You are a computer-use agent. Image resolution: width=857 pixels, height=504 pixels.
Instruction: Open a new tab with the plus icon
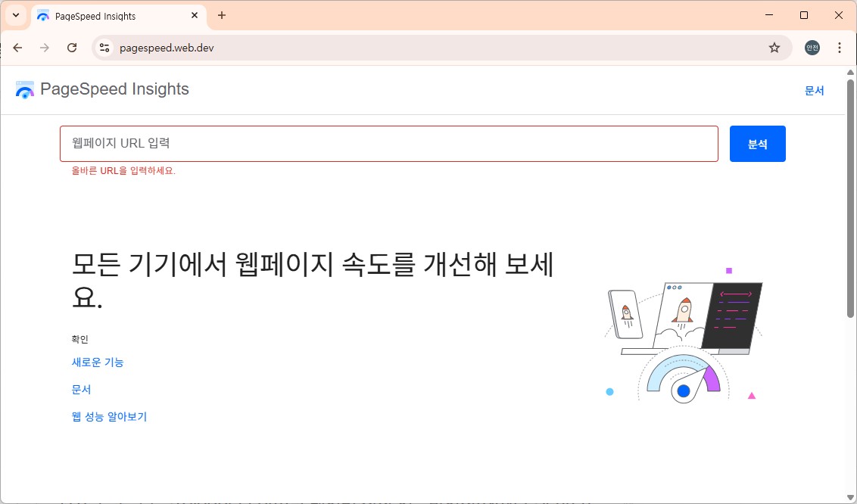point(221,15)
